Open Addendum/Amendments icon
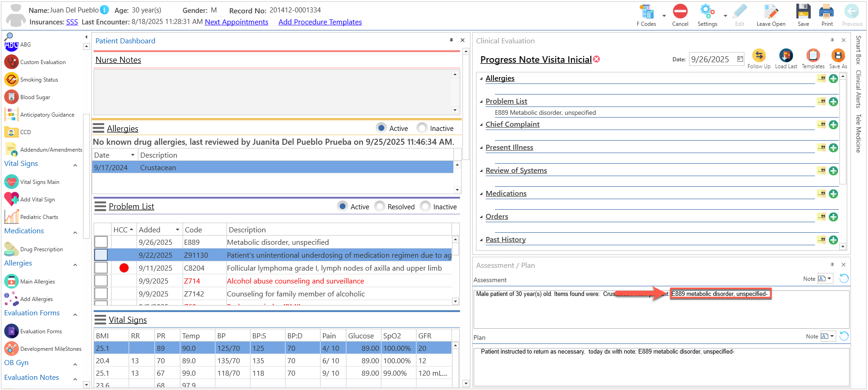This screenshot has height=390, width=868. [x=11, y=149]
